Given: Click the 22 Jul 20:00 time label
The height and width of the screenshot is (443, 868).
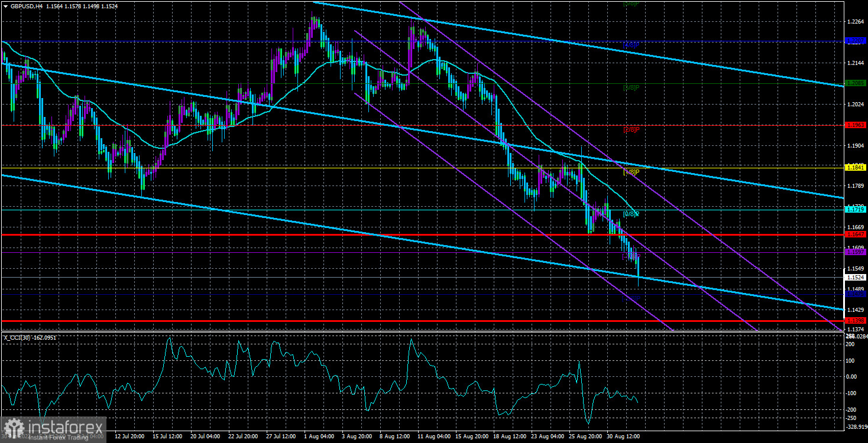Looking at the screenshot, I should tap(244, 437).
